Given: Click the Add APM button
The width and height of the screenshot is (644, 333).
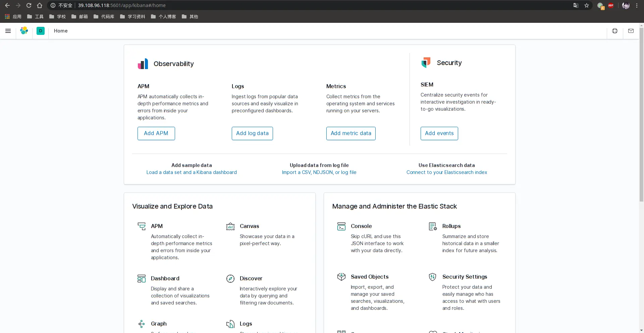Looking at the screenshot, I should pyautogui.click(x=156, y=133).
